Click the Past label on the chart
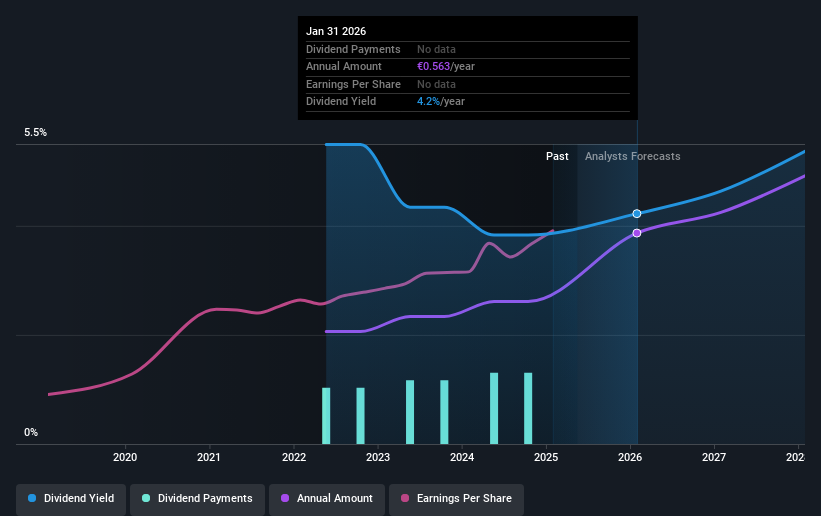The height and width of the screenshot is (516, 821). click(x=557, y=157)
